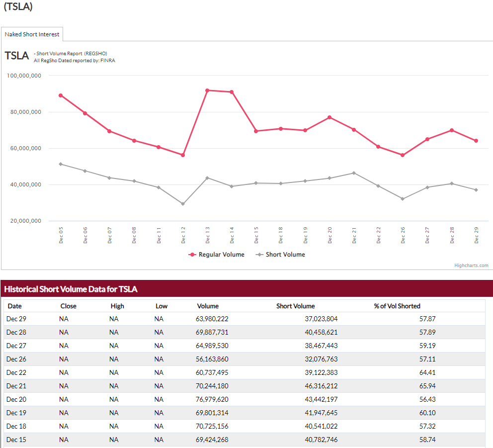Click percent shorted value 56.43
The image size is (493, 448).
click(427, 400)
